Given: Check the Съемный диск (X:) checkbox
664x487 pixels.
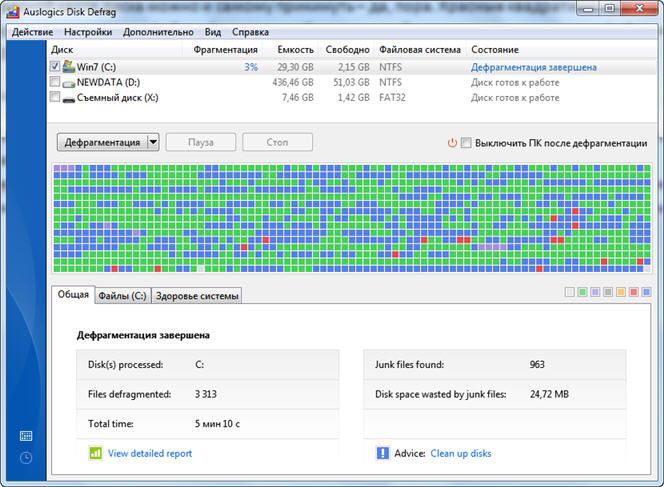Looking at the screenshot, I should 55,97.
